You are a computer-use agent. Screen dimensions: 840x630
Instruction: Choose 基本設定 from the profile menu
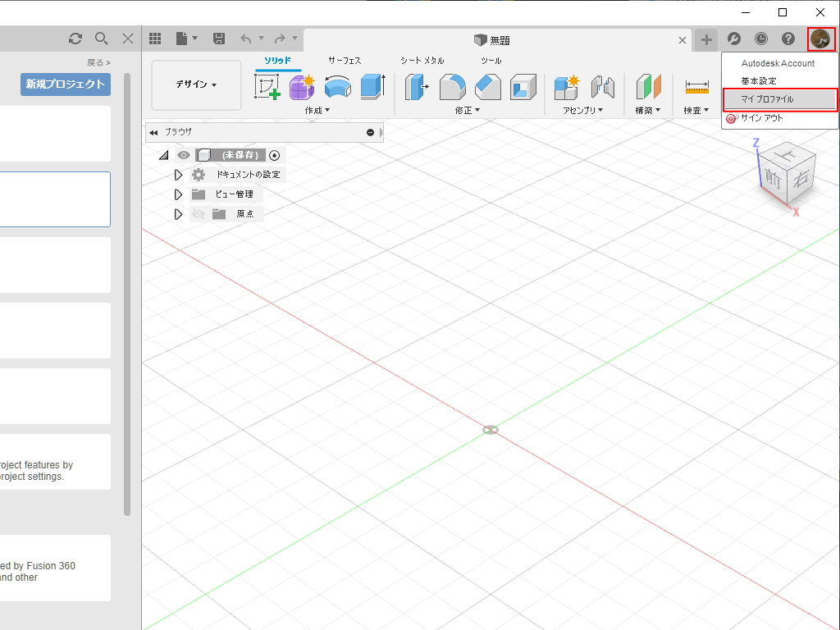pyautogui.click(x=759, y=81)
